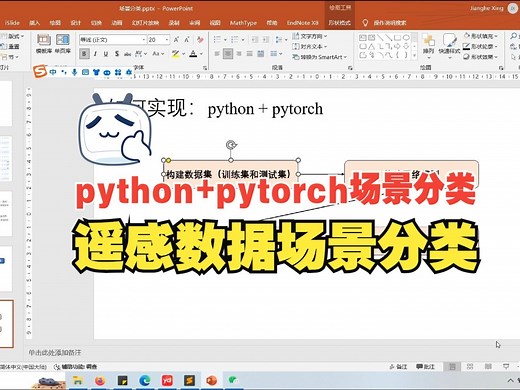Toggle center text alignment
Viewport: 520px width, 390px height.
228,54
